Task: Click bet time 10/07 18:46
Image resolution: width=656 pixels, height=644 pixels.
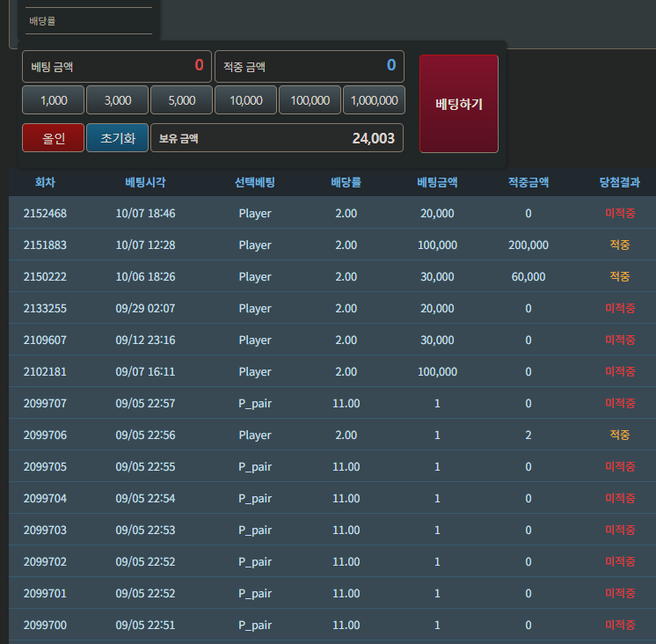Action: (146, 214)
